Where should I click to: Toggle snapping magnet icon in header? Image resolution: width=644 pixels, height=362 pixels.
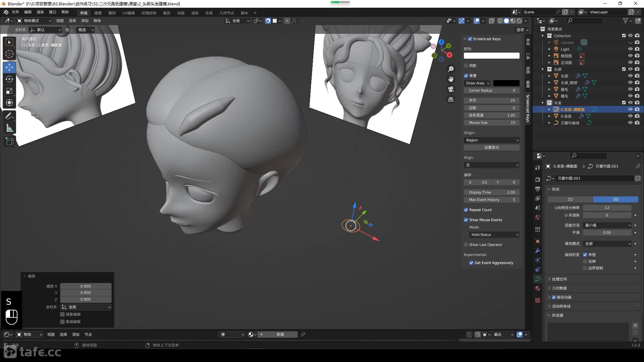point(268,21)
